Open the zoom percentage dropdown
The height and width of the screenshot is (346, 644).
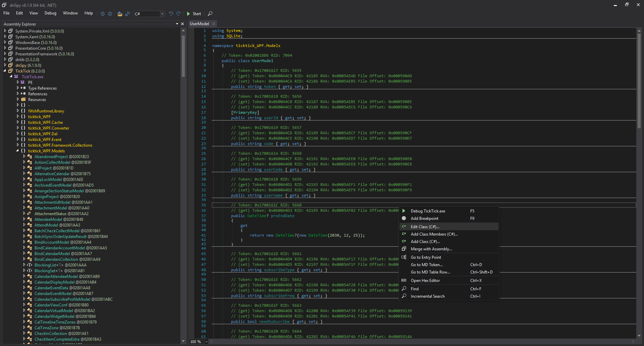click(207, 342)
